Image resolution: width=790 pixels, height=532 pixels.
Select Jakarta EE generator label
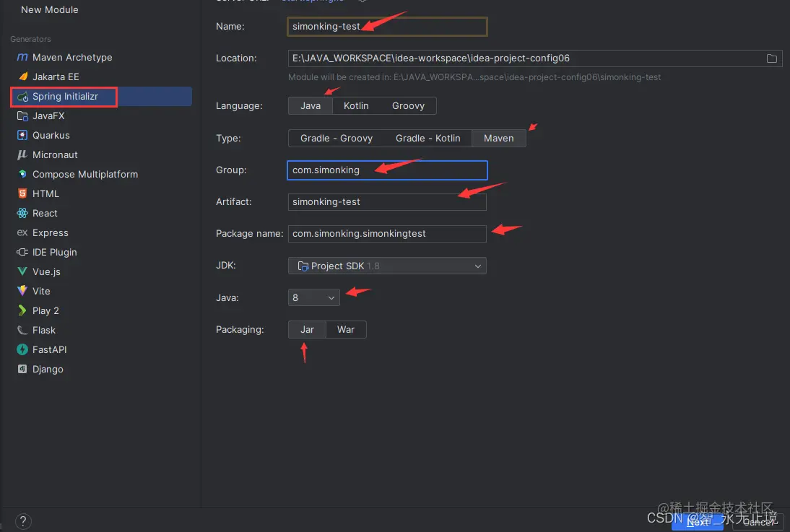[56, 77]
